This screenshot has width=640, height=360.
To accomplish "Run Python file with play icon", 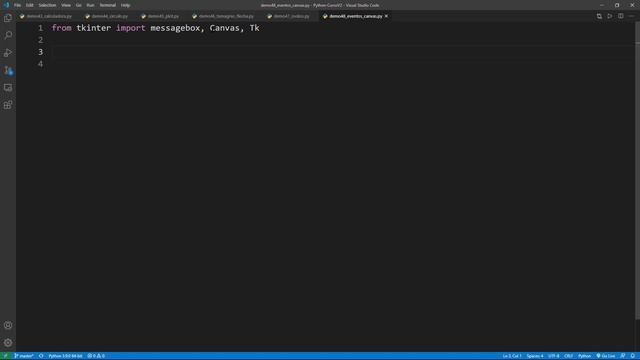I will 610,16.
